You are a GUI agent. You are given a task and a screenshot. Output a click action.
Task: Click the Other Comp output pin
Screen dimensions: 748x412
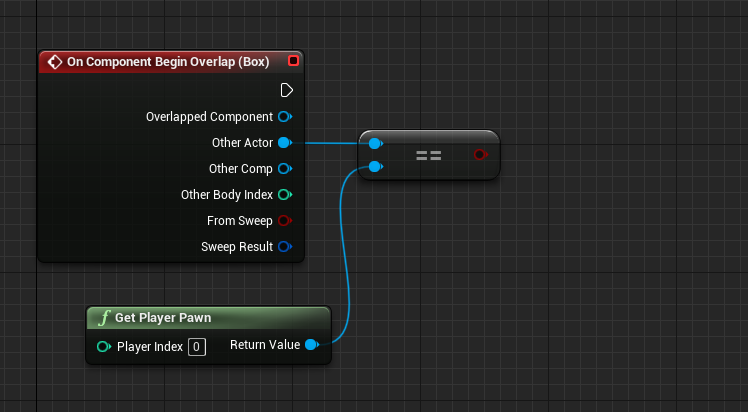[285, 168]
